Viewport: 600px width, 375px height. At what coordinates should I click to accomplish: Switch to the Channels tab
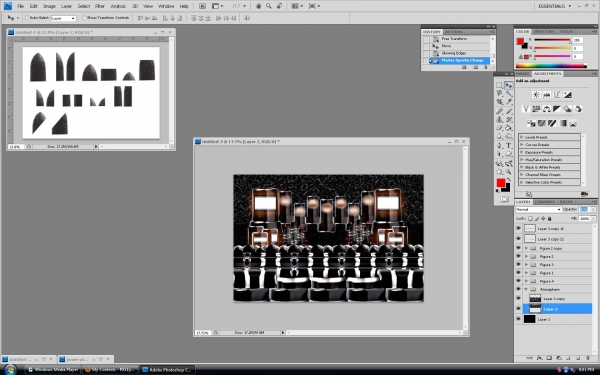(545, 202)
